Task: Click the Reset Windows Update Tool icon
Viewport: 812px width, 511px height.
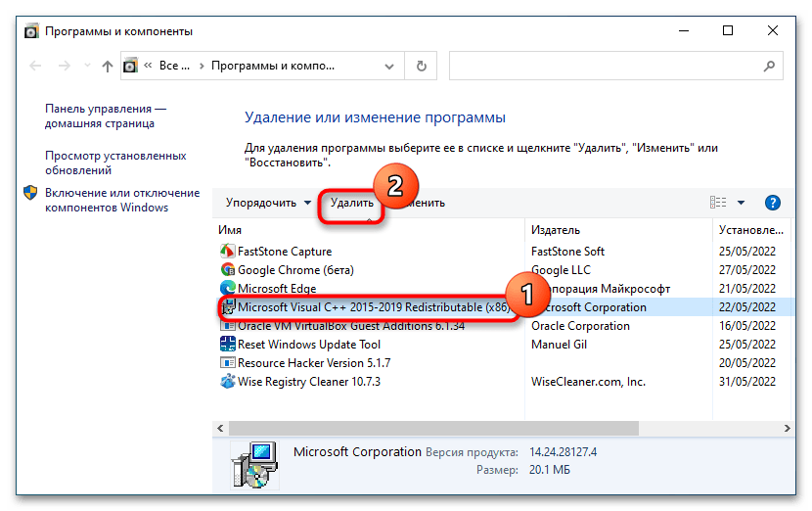Action: coord(228,345)
